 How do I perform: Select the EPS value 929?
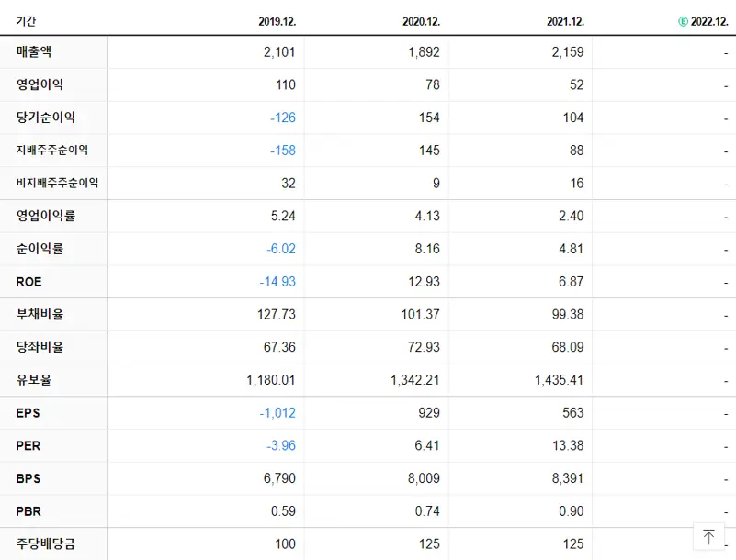click(x=429, y=413)
